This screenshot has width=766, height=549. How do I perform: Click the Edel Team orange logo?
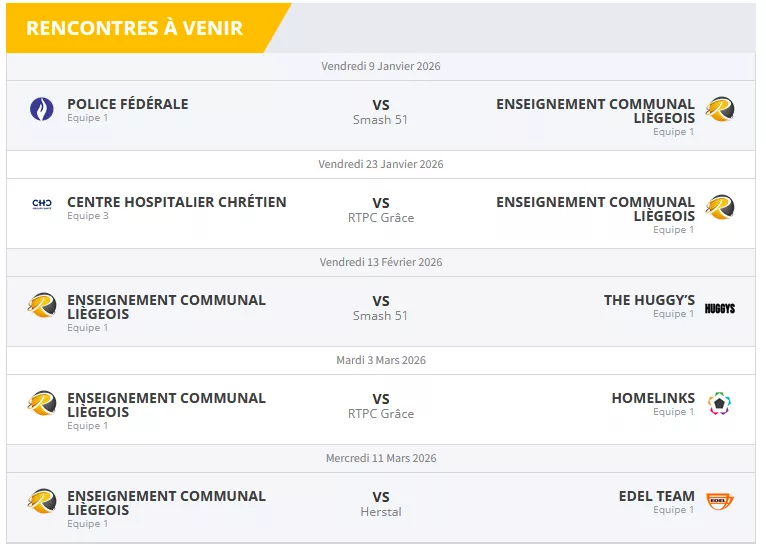click(719, 501)
